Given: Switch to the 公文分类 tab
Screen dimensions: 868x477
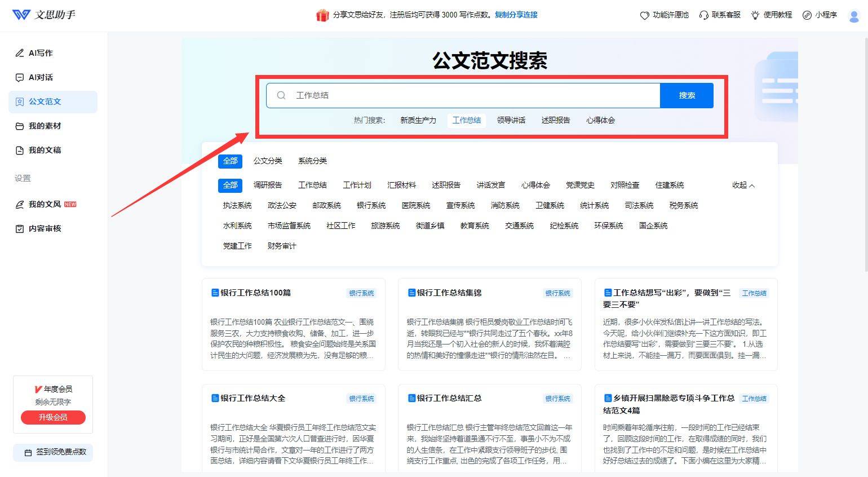Looking at the screenshot, I should [x=268, y=161].
